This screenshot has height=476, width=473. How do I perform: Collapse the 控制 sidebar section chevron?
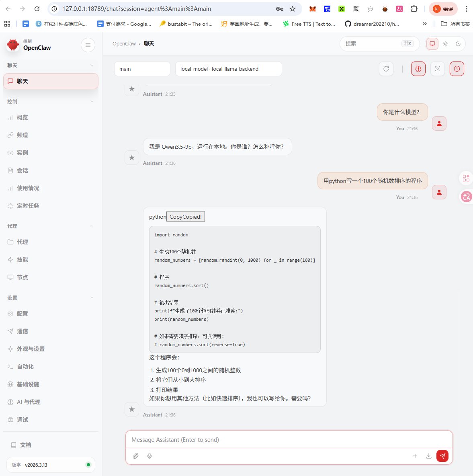[x=92, y=101]
